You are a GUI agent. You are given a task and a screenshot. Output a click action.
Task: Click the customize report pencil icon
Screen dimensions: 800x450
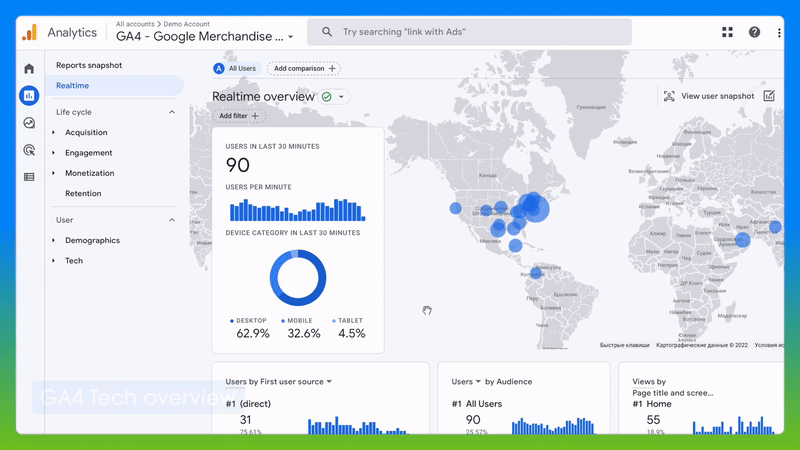pyautogui.click(x=769, y=96)
